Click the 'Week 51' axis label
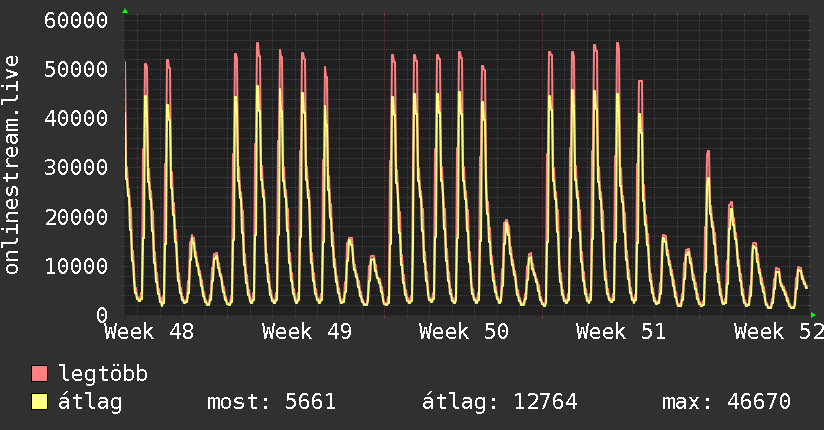 pos(621,332)
